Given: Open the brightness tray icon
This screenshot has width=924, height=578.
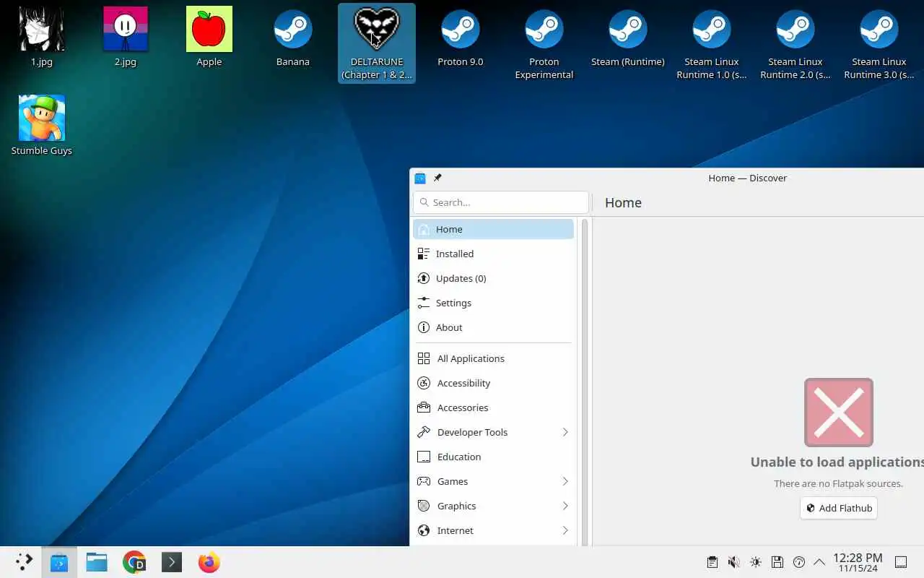Looking at the screenshot, I should (755, 562).
